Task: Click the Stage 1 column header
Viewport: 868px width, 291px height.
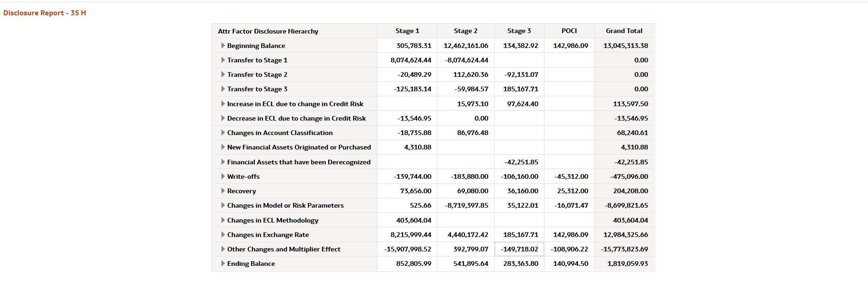Action: [407, 31]
